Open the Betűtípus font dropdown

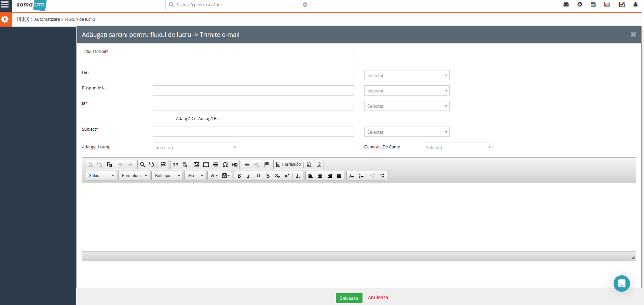[x=167, y=176]
